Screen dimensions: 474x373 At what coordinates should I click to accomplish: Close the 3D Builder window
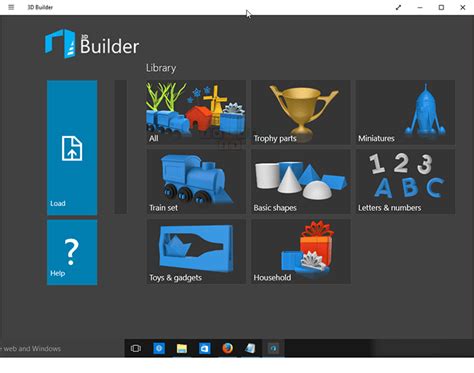point(463,7)
